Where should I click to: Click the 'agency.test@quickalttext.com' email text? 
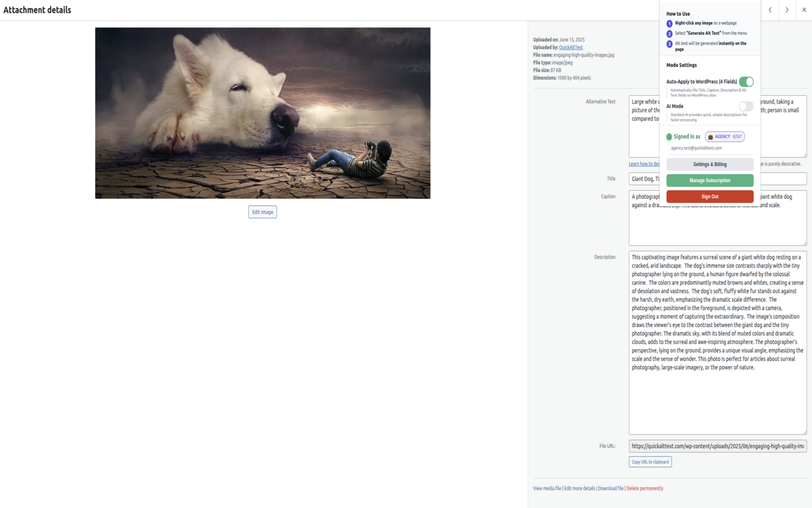click(697, 148)
